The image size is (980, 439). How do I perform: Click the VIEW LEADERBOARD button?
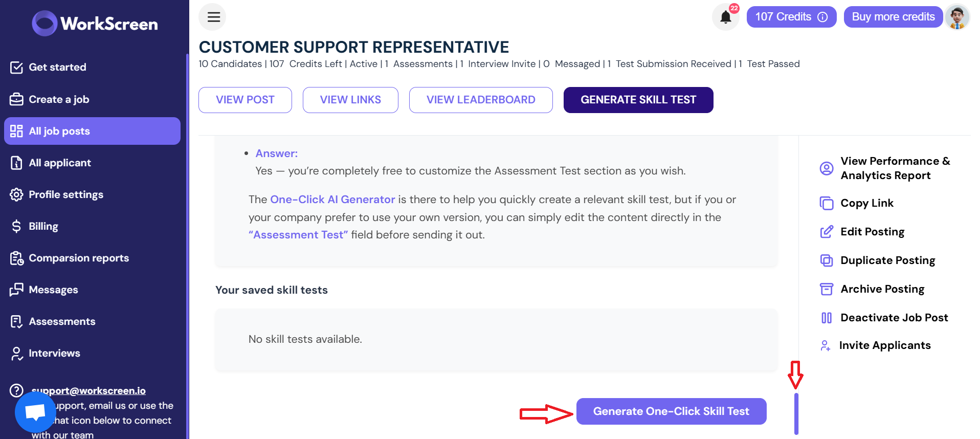coord(481,100)
